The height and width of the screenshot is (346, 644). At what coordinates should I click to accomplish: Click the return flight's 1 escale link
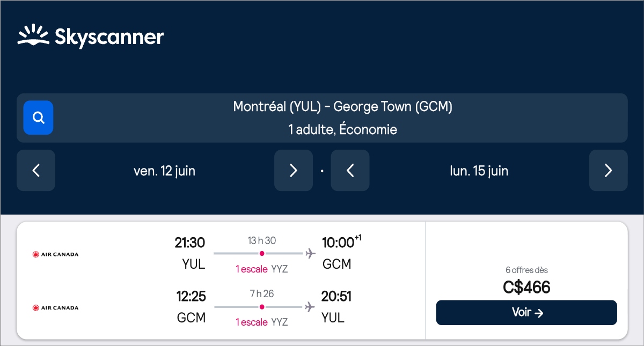252,322
